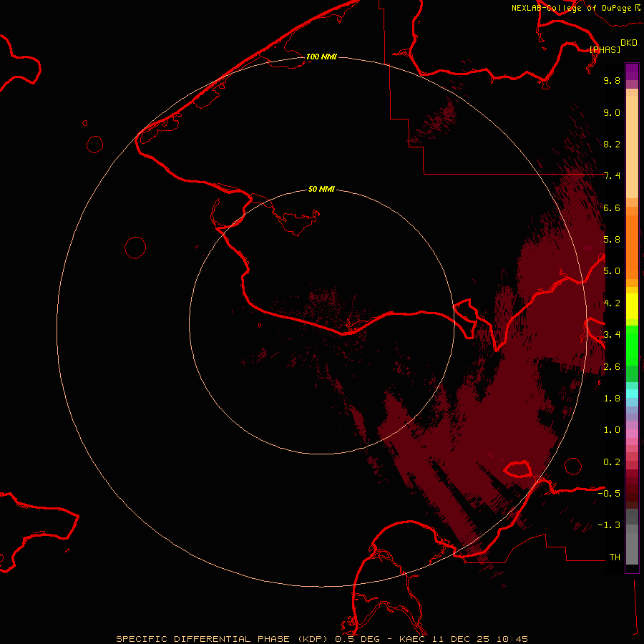Select the -0.5 scale value
The image size is (644, 644).
pos(609,494)
